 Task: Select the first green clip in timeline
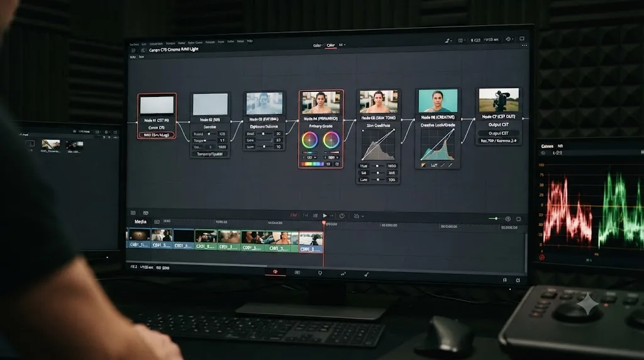[206, 240]
